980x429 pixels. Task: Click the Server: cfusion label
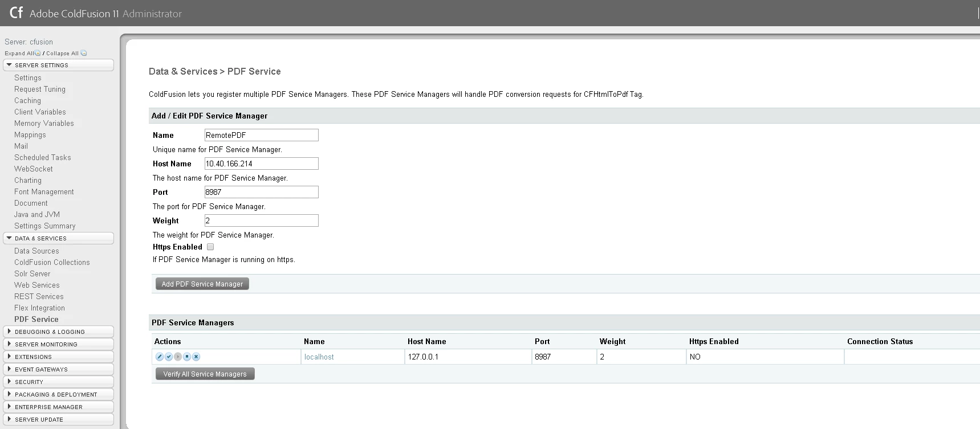click(x=29, y=42)
